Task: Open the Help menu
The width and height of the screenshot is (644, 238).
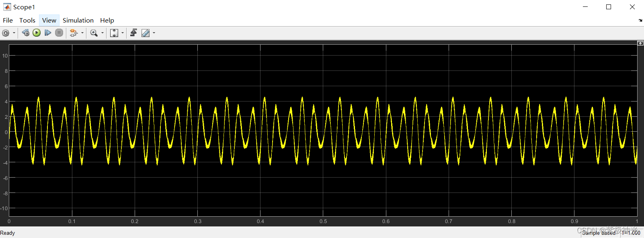Action: 107,20
